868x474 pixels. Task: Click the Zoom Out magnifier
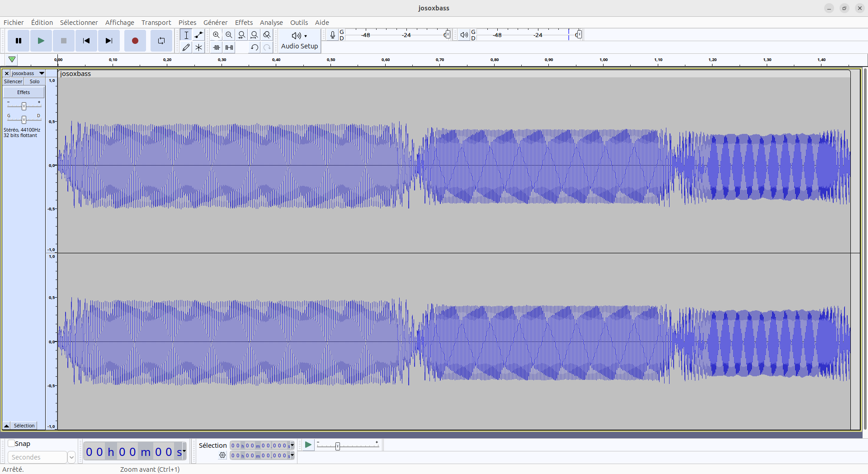pyautogui.click(x=229, y=35)
